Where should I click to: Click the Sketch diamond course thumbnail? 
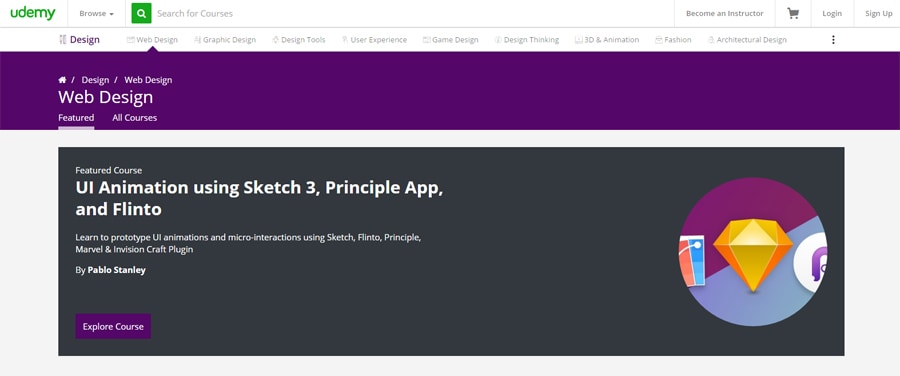pyautogui.click(x=752, y=251)
